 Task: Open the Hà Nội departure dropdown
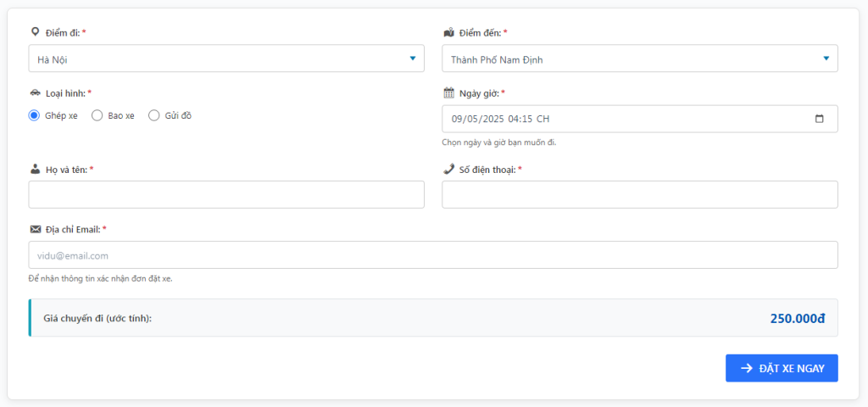click(x=226, y=59)
